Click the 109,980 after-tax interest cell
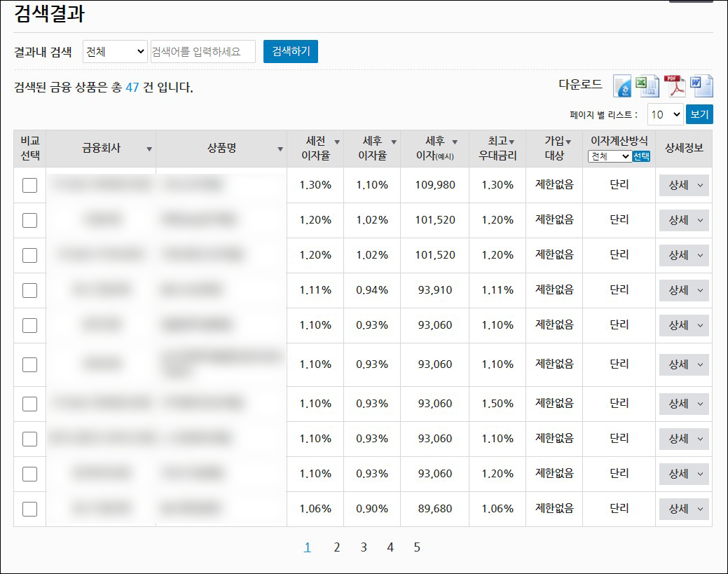Viewport: 728px width, 574px height. [x=435, y=185]
